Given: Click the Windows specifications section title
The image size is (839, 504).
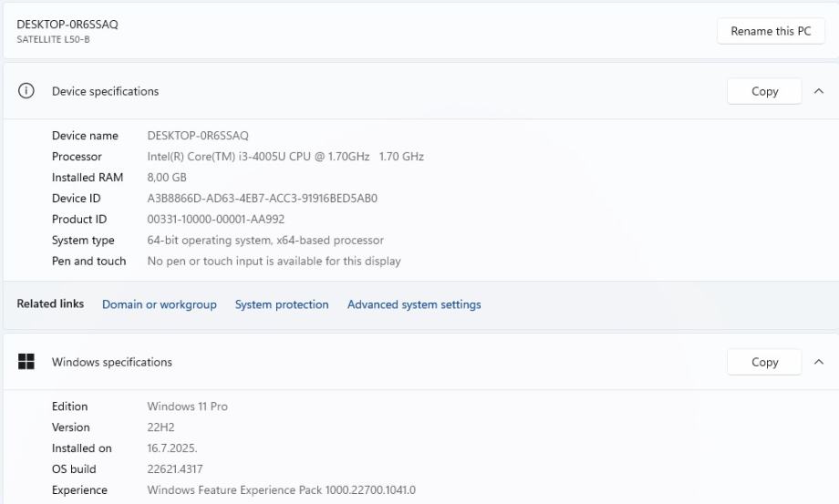Looking at the screenshot, I should coord(111,362).
